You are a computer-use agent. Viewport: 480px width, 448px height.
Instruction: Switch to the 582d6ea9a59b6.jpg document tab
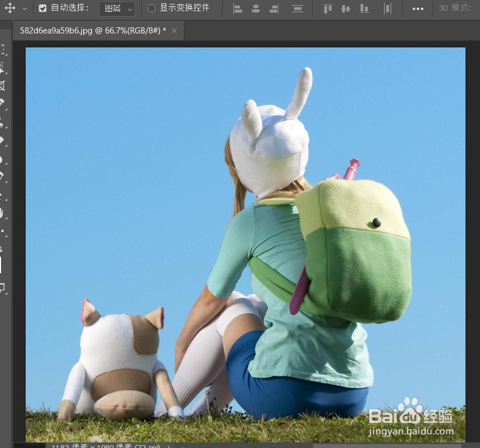coord(93,31)
